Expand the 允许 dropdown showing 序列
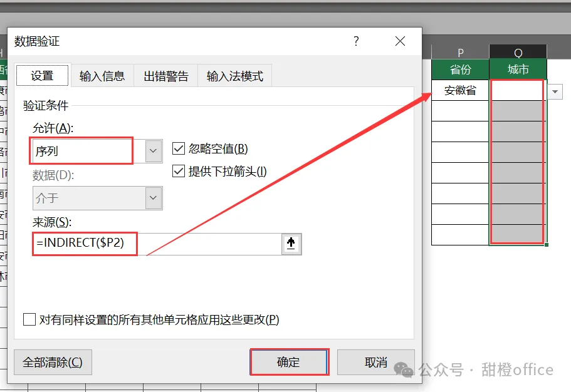 coord(154,151)
